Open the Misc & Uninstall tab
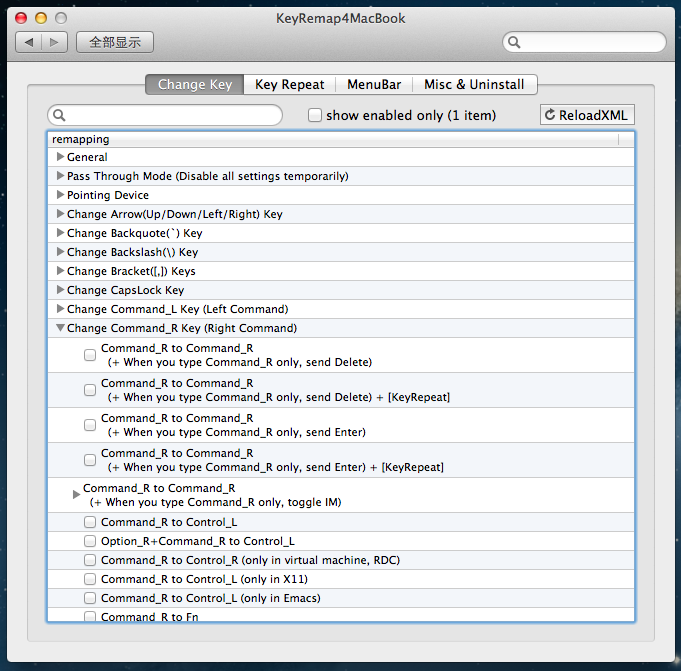 474,84
